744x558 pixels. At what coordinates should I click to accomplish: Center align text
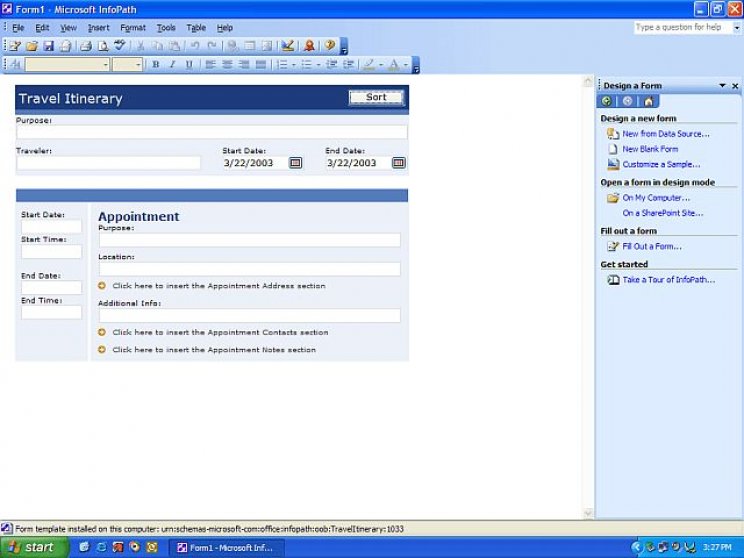(x=227, y=65)
